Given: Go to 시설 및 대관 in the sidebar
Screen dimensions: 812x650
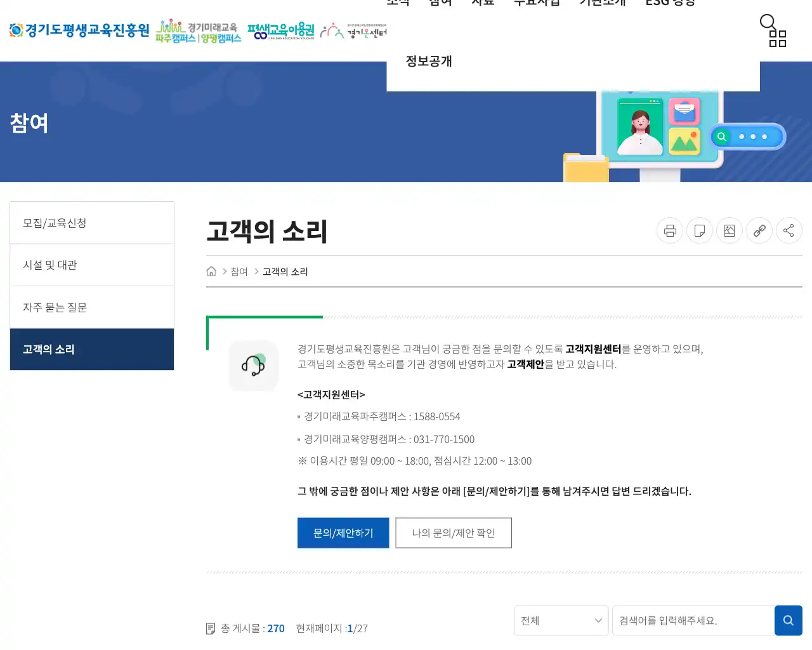Looking at the screenshot, I should [x=92, y=265].
